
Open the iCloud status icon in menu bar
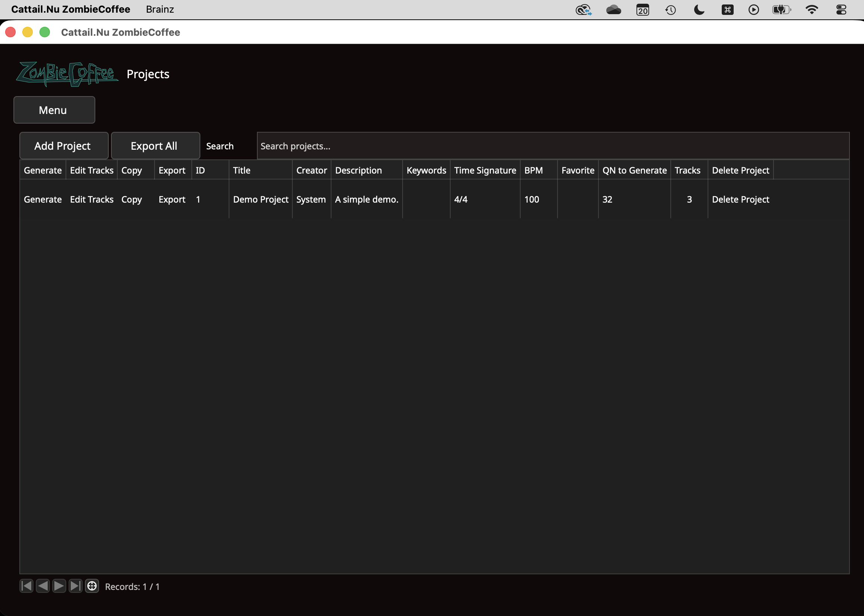(613, 9)
